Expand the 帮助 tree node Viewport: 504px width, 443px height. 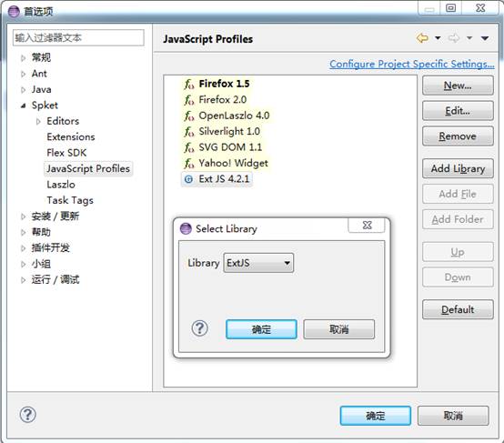pos(23,232)
